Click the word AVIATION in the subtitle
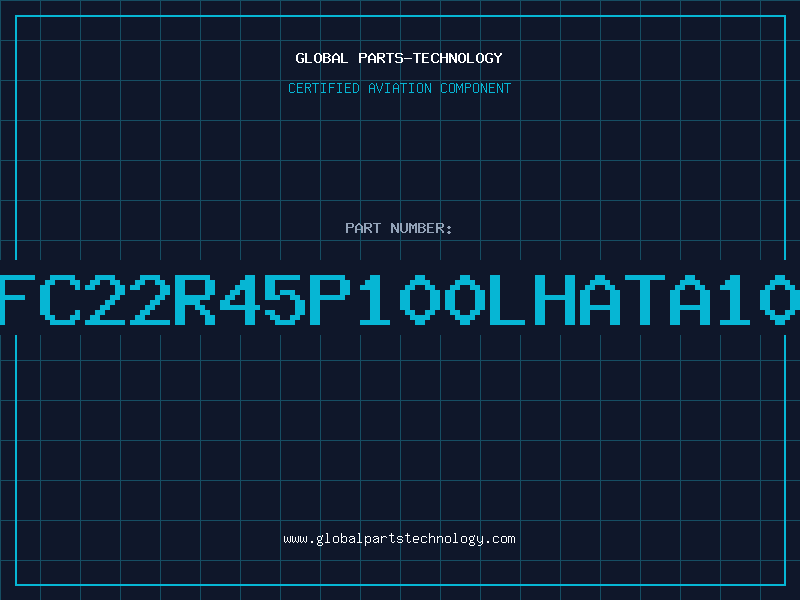Screen dimensions: 800x600 click(399, 88)
